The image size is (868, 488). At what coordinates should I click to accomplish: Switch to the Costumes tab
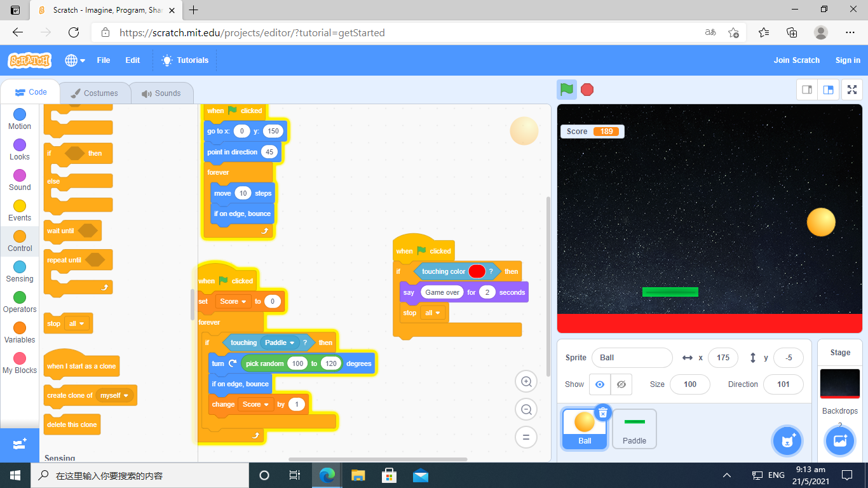[x=94, y=93]
